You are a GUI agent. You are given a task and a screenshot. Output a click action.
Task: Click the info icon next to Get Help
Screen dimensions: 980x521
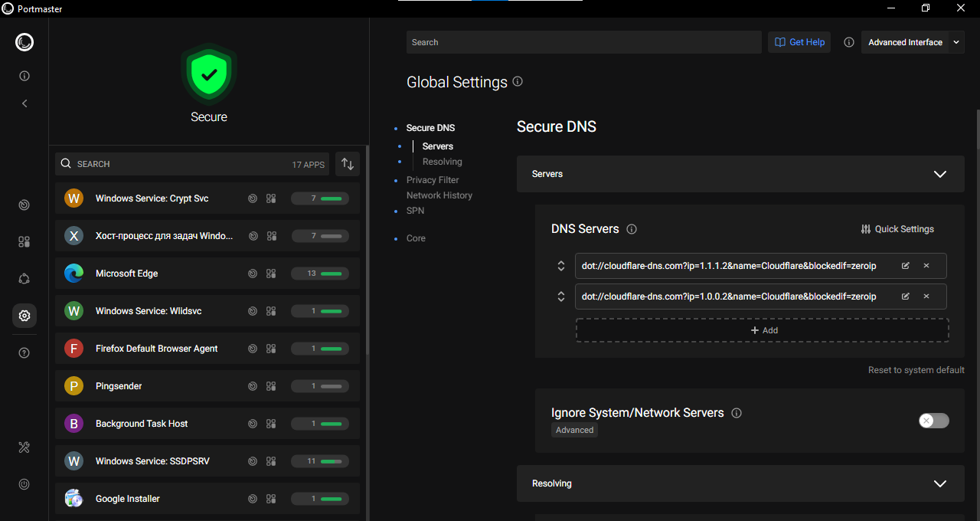point(848,42)
